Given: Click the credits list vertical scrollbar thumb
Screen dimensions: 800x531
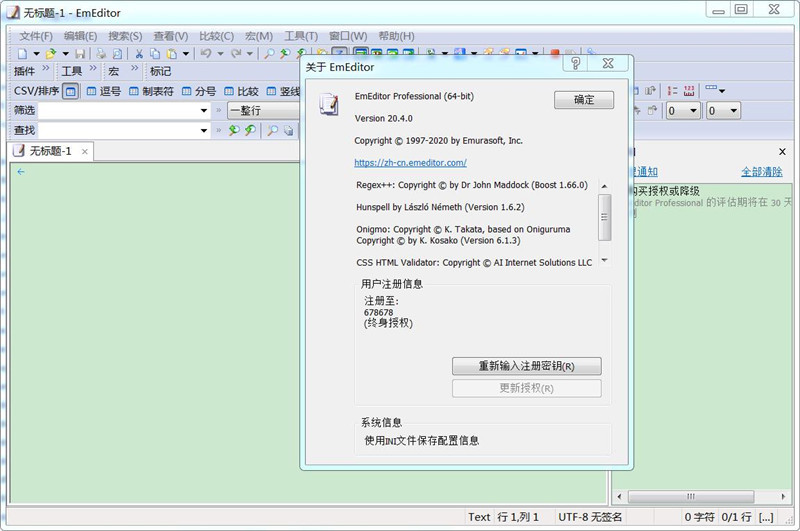Looking at the screenshot, I should click(x=604, y=217).
